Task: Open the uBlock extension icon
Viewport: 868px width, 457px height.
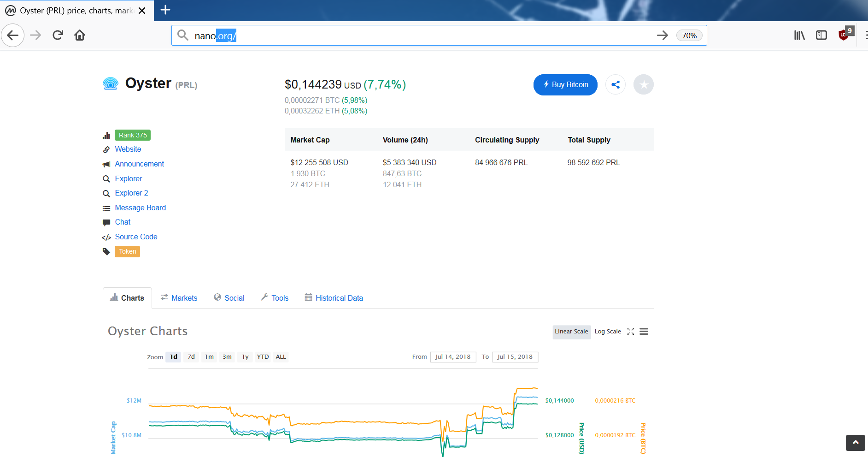Action: click(x=845, y=35)
